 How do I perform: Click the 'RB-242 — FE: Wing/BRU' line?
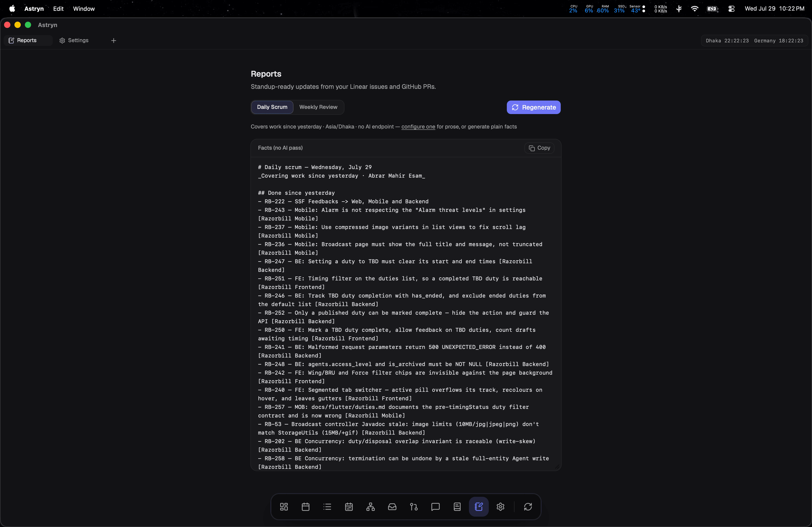[x=405, y=377]
